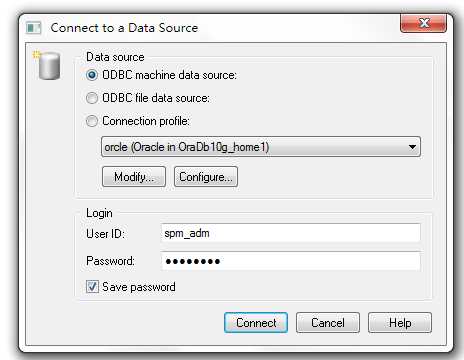Click the User ID field containing spm_adm
The height and width of the screenshot is (360, 464).
coord(290,233)
